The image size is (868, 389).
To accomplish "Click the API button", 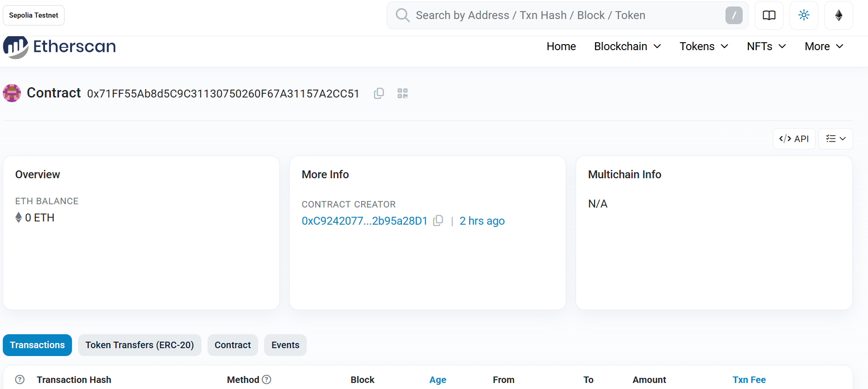I will 794,139.
